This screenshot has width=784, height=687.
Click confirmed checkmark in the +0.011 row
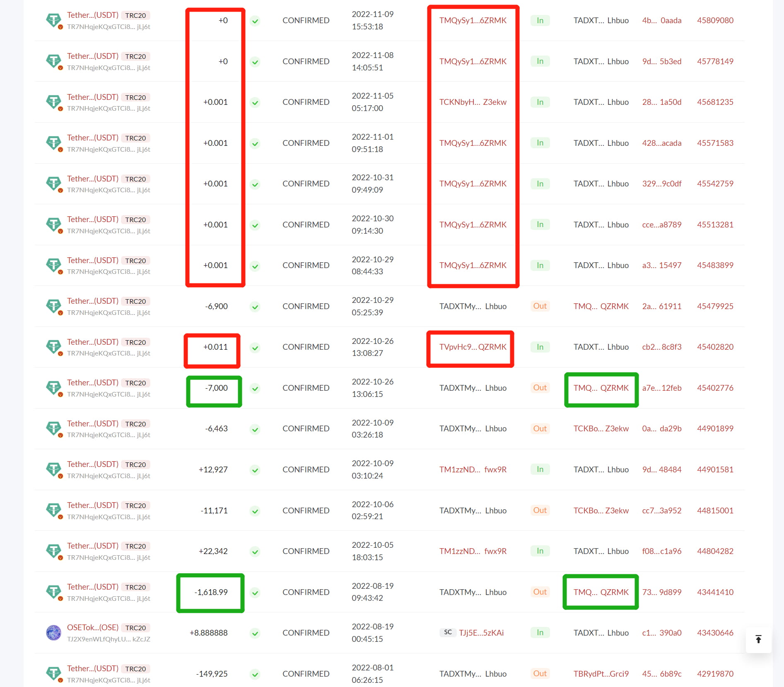point(256,348)
